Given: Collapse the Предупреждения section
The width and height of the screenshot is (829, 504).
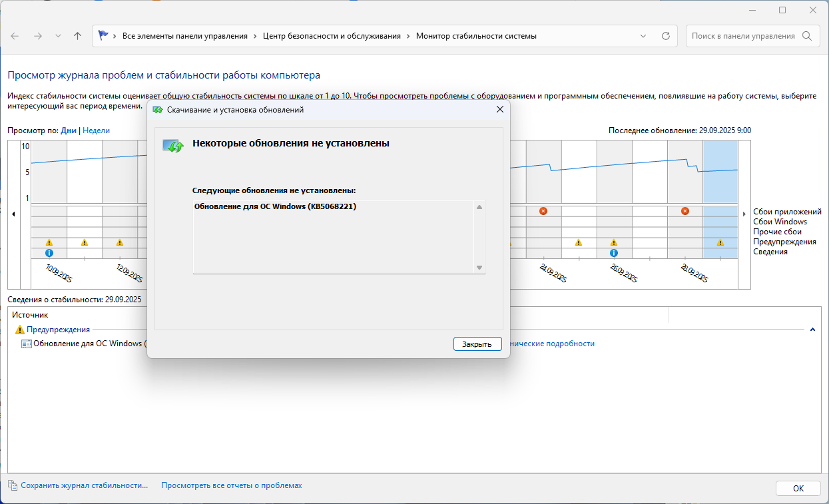Looking at the screenshot, I should [812, 330].
